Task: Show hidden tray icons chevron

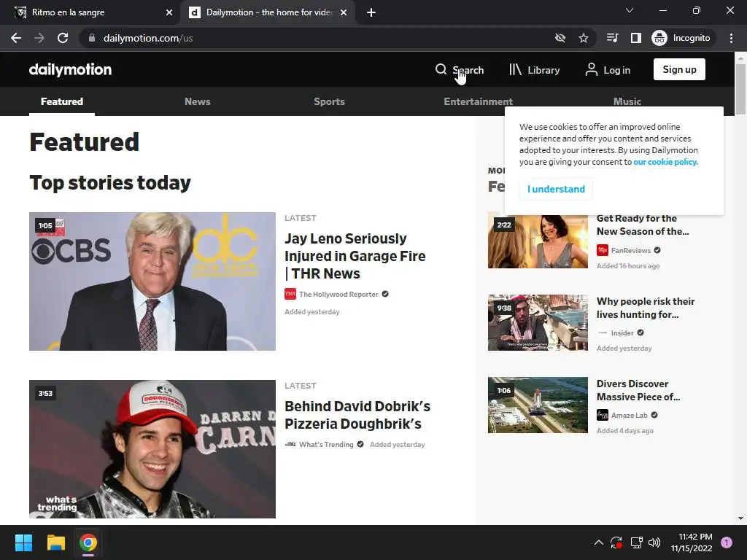Action: pyautogui.click(x=599, y=542)
